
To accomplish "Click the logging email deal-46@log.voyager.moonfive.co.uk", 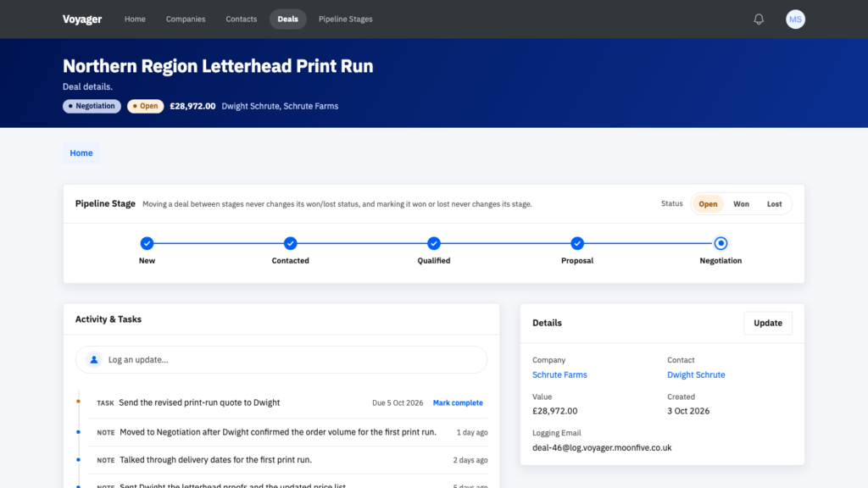I will tap(602, 447).
